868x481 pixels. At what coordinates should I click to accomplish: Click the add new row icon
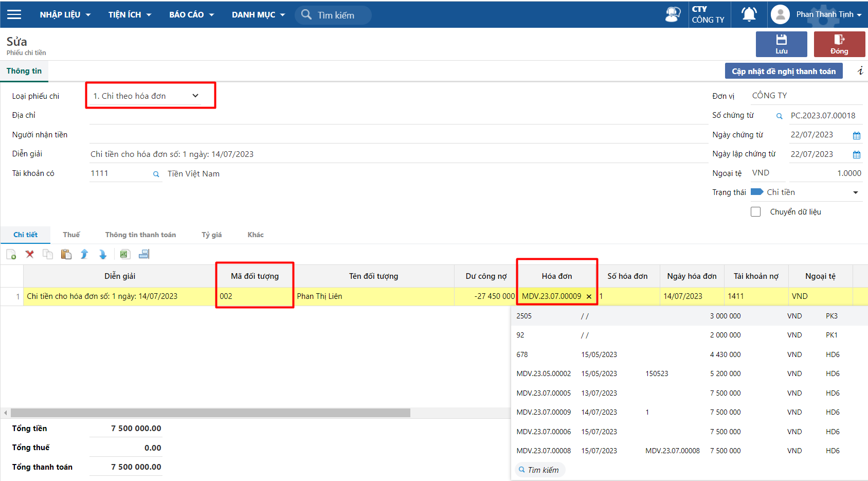(11, 254)
